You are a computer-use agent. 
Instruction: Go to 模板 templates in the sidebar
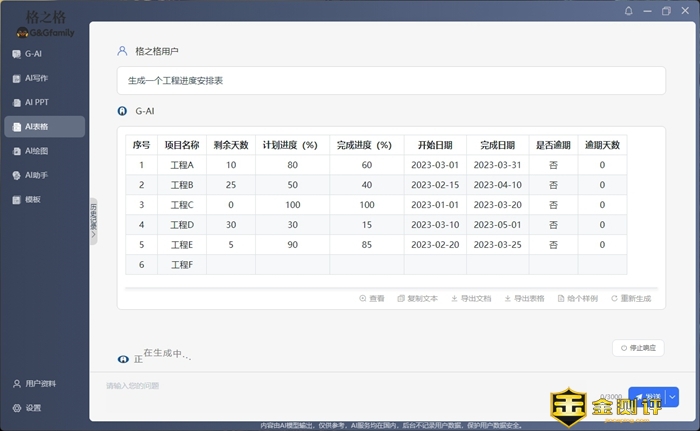[x=32, y=200]
